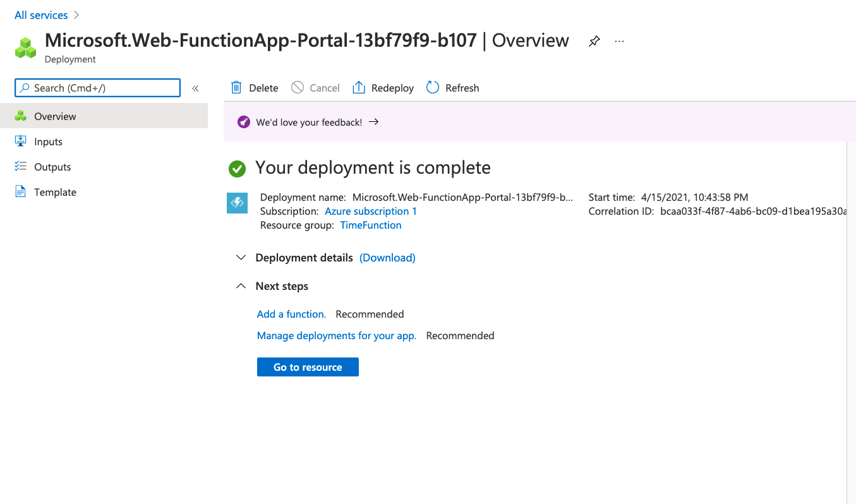Click the page title Microsoft.Web-FunctionApp-Portal text
Screen dimensions: 856x504
click(260, 40)
